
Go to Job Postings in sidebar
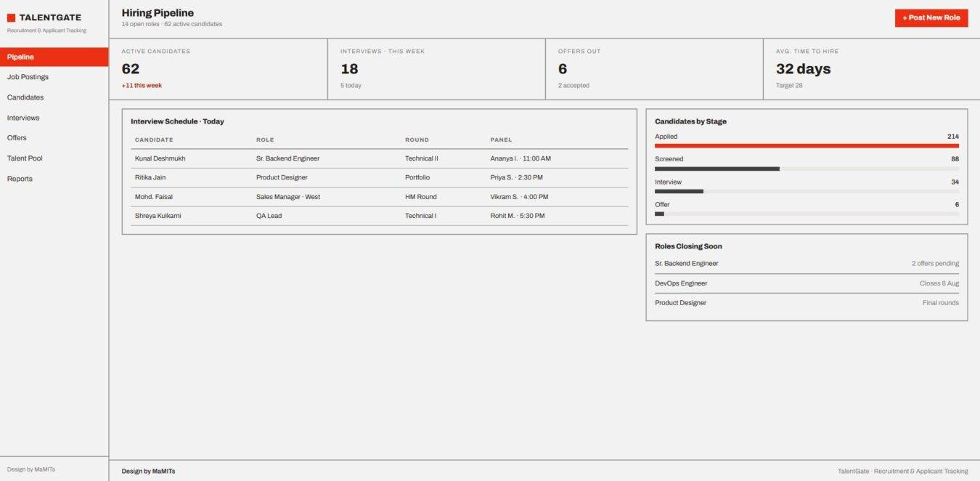[54, 77]
